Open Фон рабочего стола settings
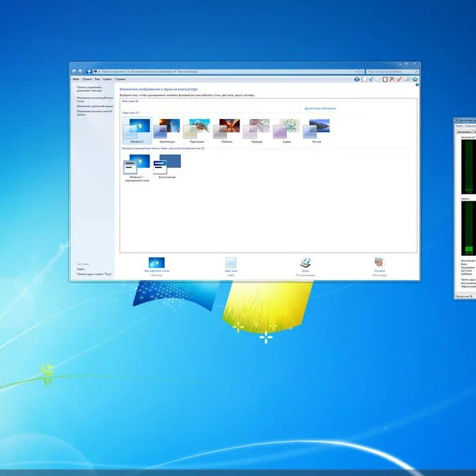Viewport: 476px width, 476px height. point(156,267)
